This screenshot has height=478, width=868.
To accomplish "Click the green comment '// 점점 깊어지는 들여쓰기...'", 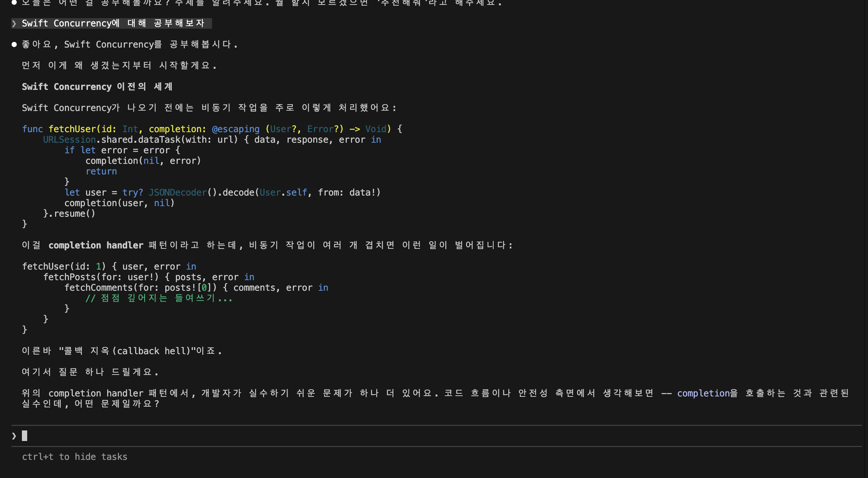I will point(159,298).
